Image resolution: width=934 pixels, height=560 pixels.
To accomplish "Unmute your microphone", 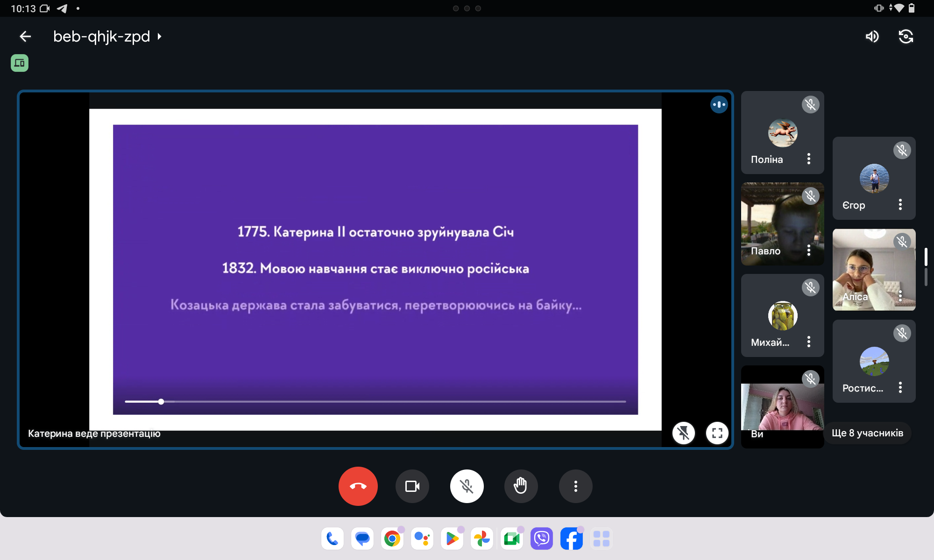I will (x=467, y=486).
